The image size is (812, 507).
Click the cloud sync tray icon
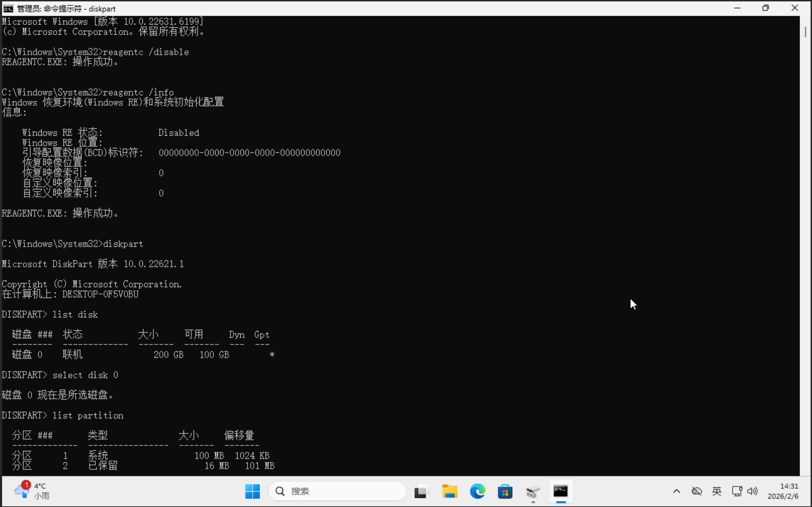click(x=697, y=491)
